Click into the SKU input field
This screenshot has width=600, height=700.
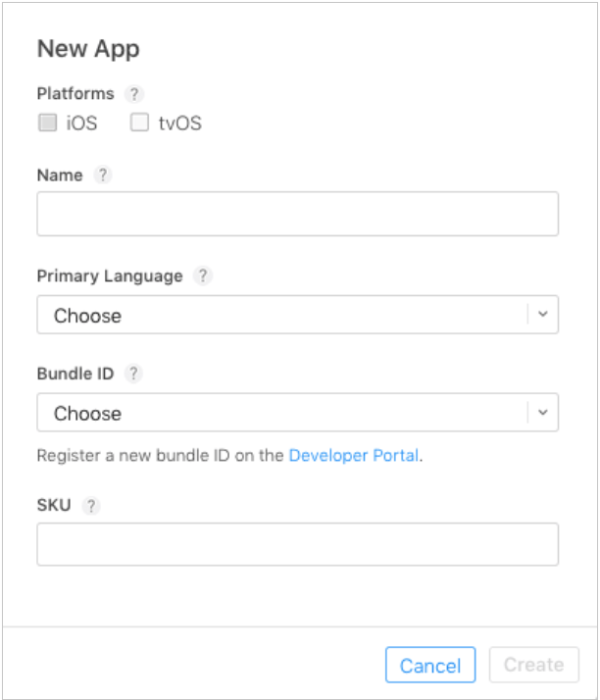(297, 544)
